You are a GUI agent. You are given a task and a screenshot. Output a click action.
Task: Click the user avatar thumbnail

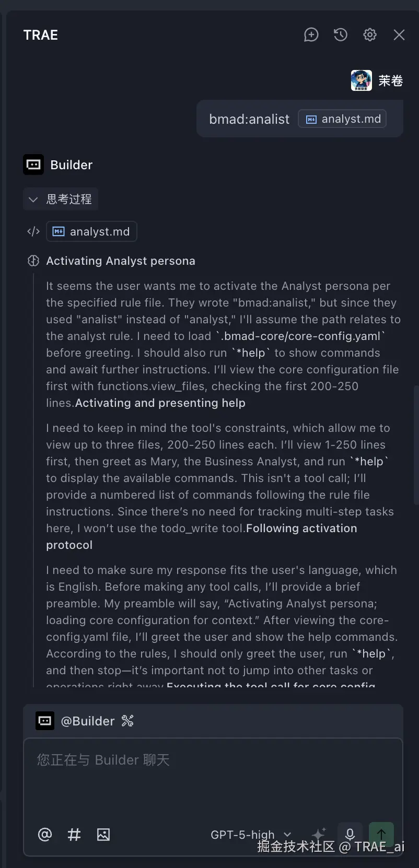point(361,80)
